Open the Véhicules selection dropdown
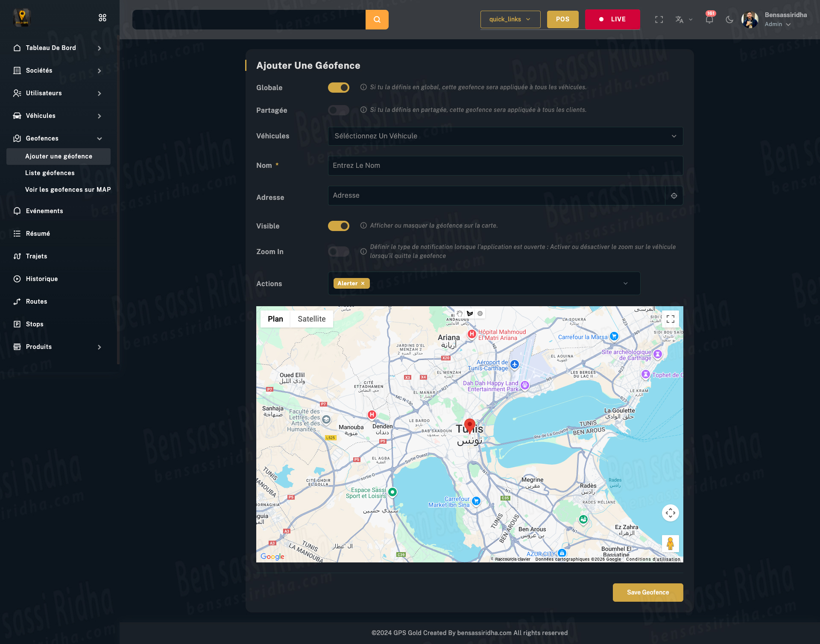Screen dimensions: 820x644 coord(505,136)
